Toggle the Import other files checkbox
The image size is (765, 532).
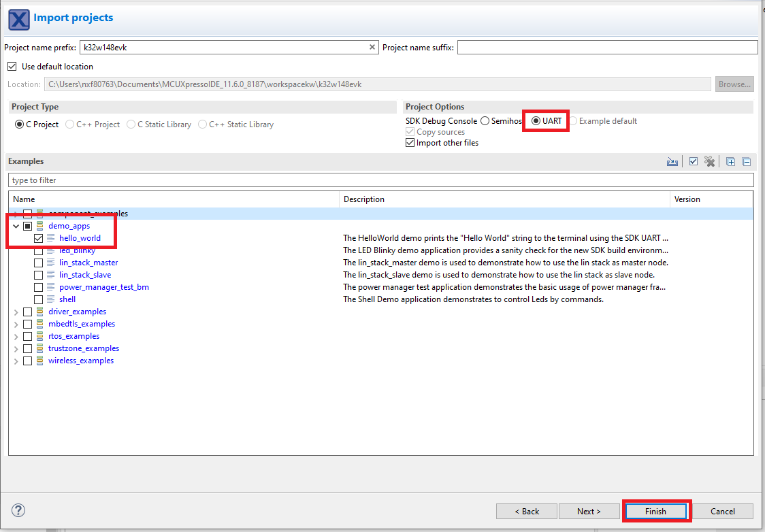click(x=410, y=143)
